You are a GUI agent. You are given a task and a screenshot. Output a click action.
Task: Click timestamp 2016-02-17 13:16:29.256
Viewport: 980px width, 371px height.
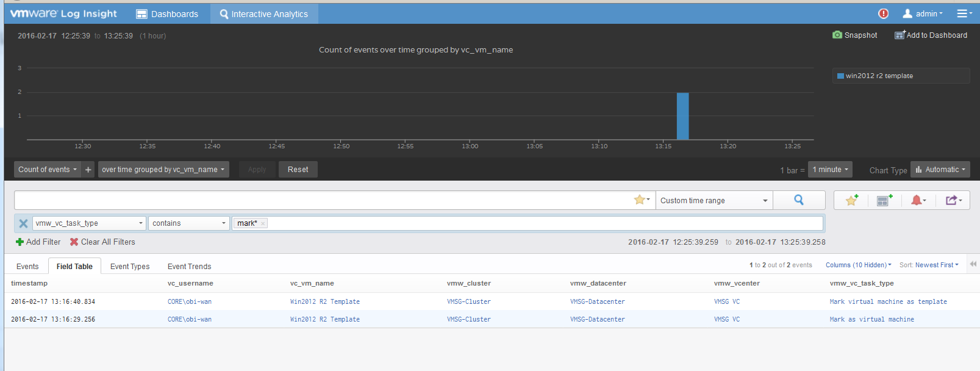pyautogui.click(x=53, y=319)
